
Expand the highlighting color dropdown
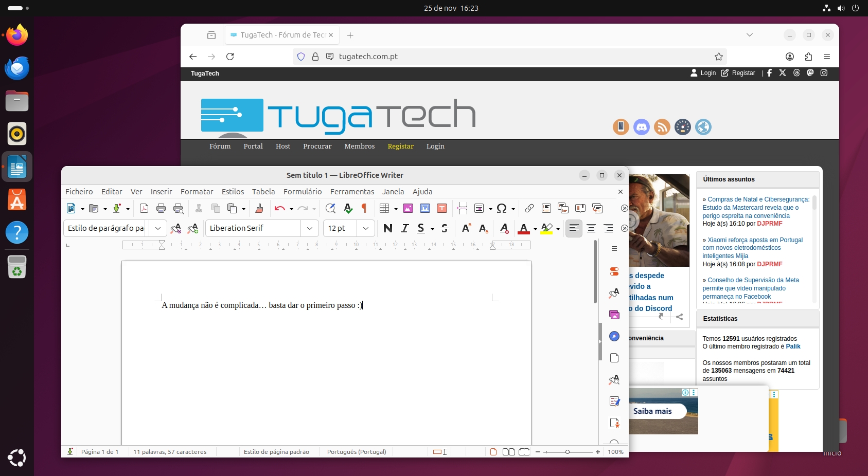click(x=557, y=228)
